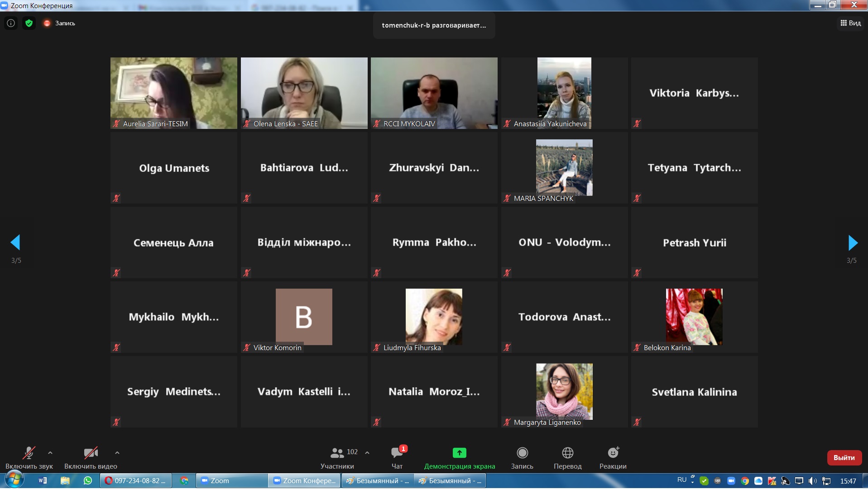Expand audio options next to Включить звук

[50, 452]
